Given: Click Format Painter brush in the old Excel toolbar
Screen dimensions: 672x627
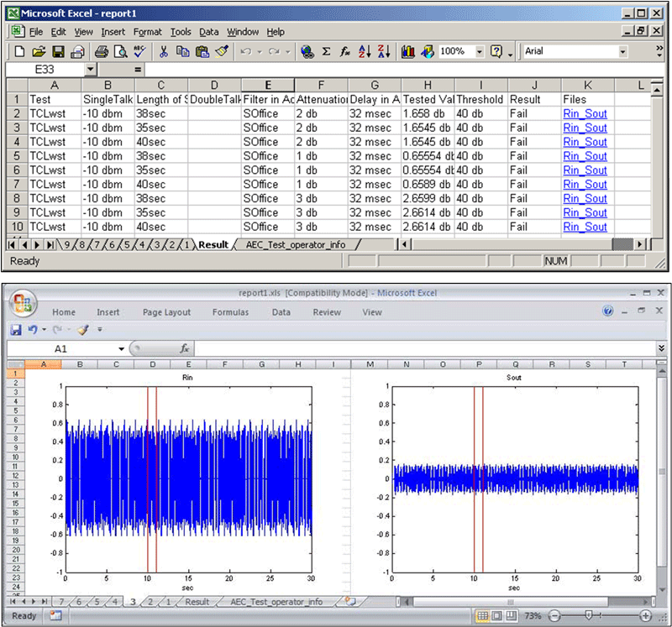Looking at the screenshot, I should 222,52.
